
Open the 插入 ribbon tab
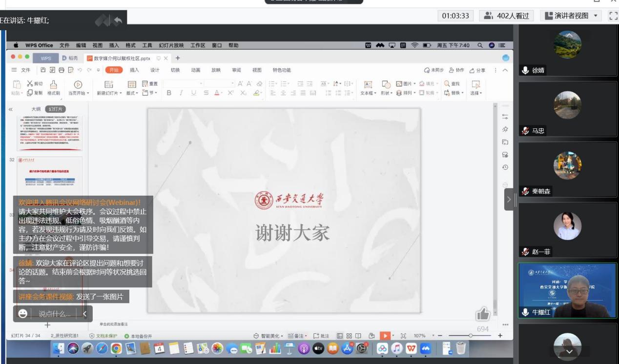[x=134, y=70]
